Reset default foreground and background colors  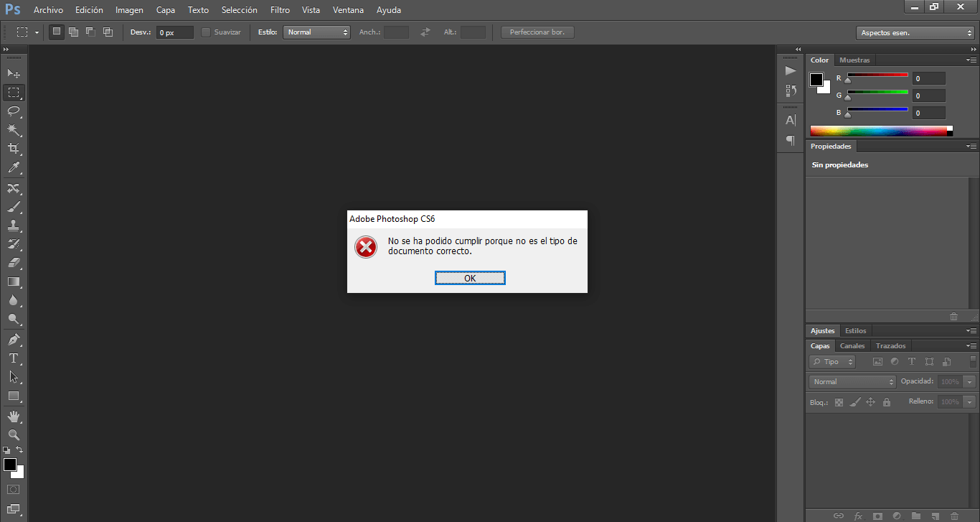[x=6, y=449]
